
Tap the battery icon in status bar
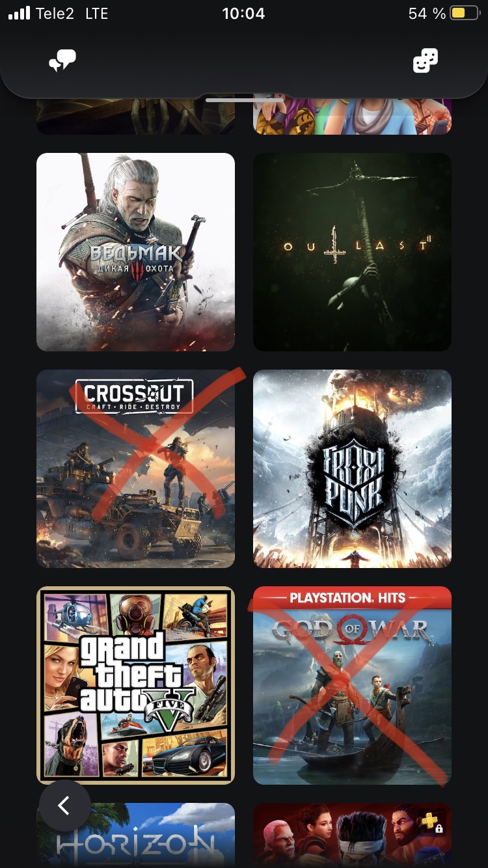click(465, 13)
